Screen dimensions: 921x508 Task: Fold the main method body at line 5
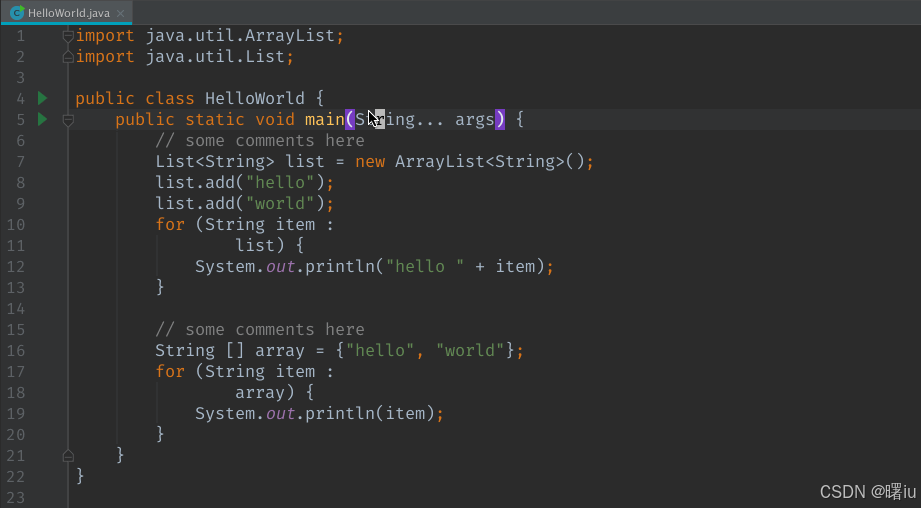coord(68,120)
